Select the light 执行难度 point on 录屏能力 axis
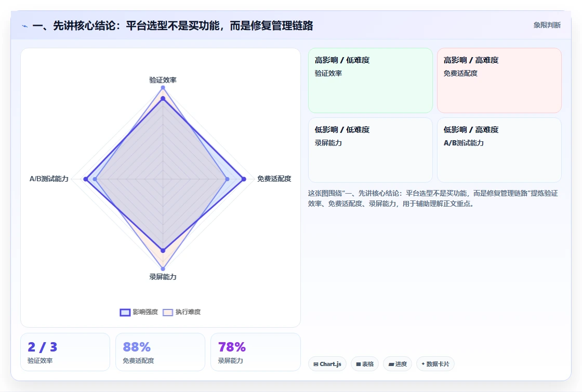 (x=163, y=269)
